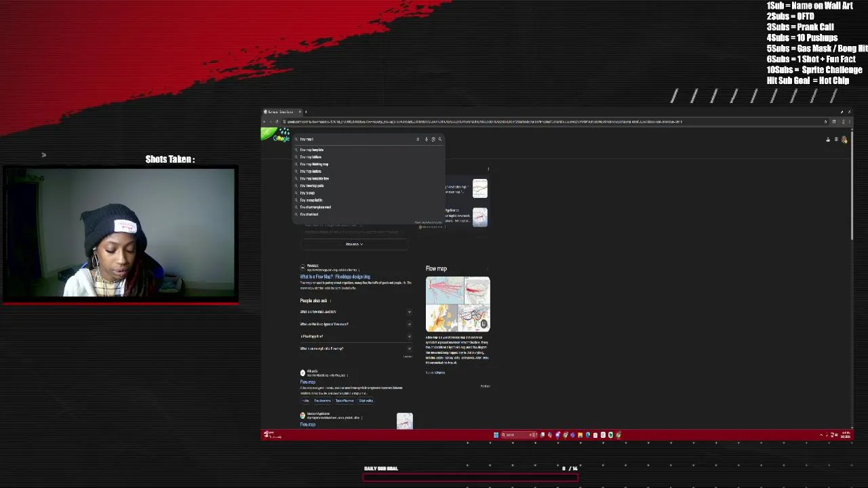Open the Google apps grid
The height and width of the screenshot is (488, 868).
[x=836, y=140]
